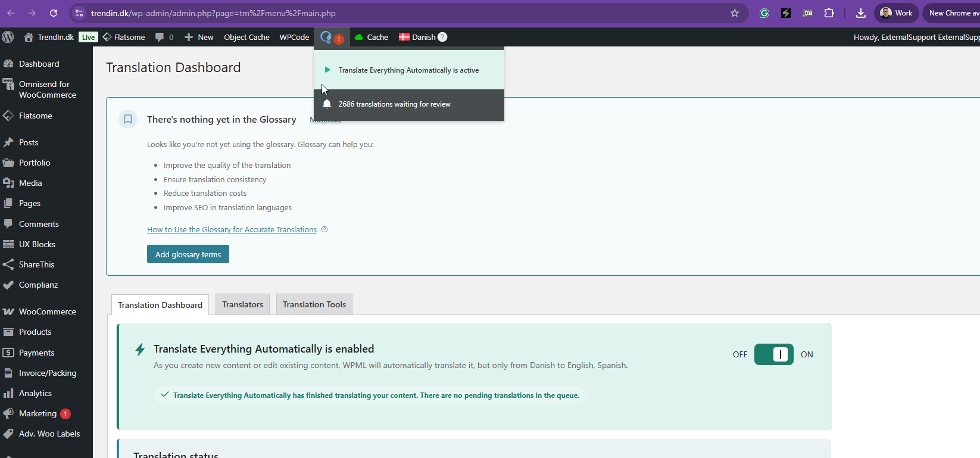Expand the New content menu
Image resolution: width=980 pixels, height=458 pixels.
(x=199, y=37)
